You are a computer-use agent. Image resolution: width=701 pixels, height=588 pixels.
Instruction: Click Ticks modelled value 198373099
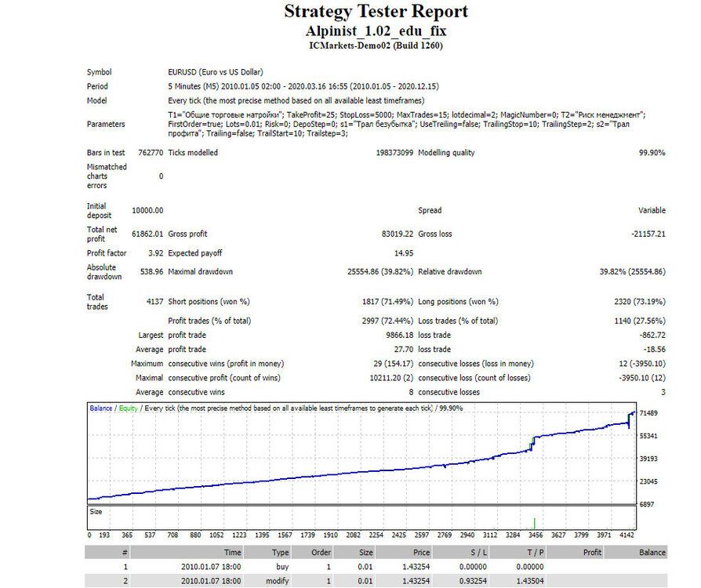point(394,153)
